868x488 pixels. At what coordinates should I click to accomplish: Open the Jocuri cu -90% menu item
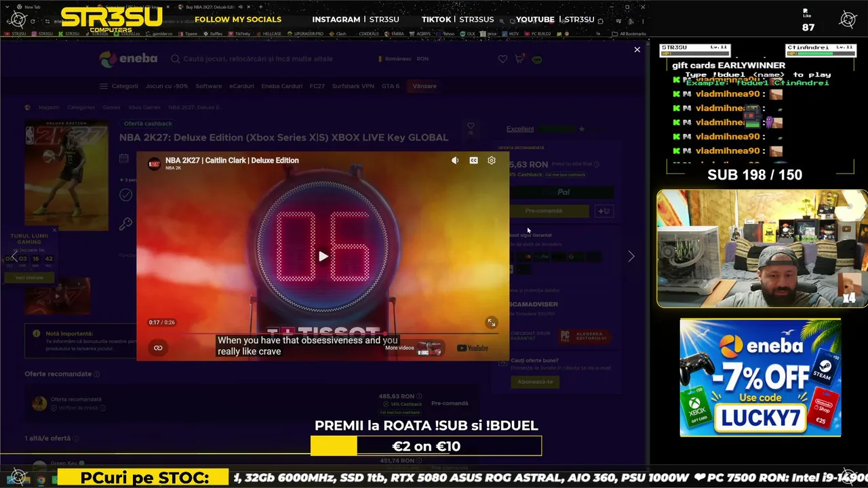pos(167,86)
